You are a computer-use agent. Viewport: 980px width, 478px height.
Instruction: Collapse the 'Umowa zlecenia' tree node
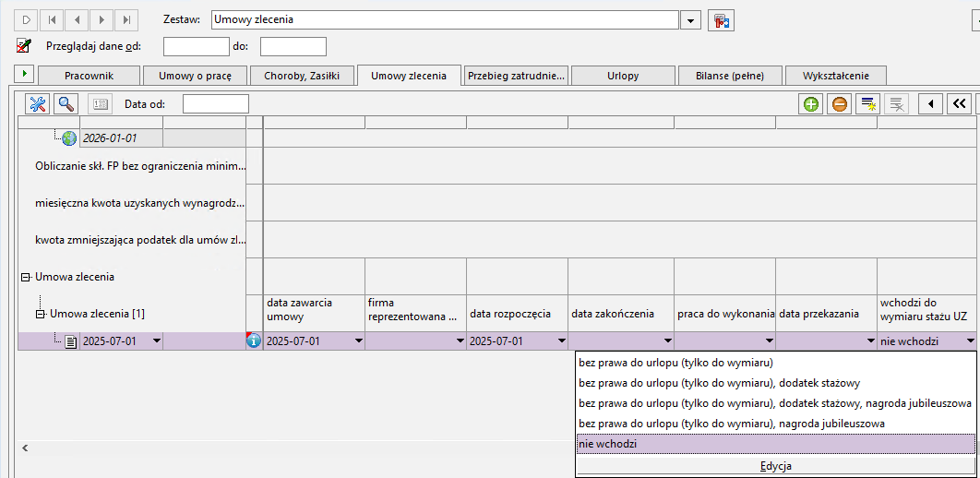tap(26, 277)
